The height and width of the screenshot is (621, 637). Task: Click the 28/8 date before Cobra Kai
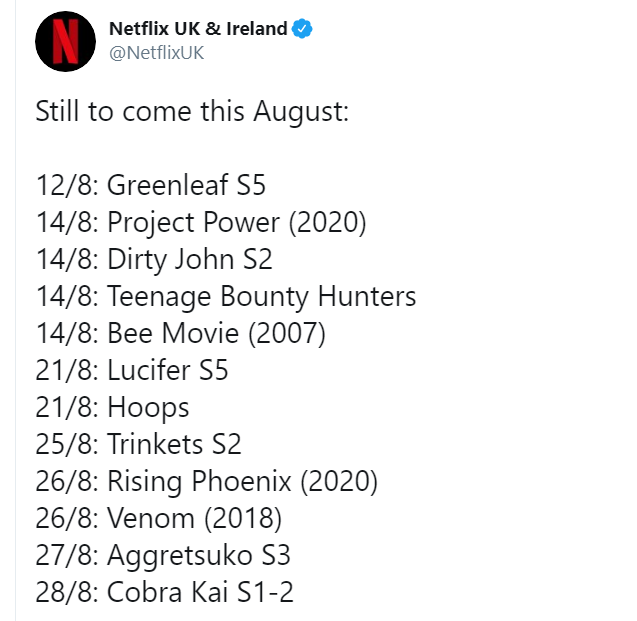pyautogui.click(x=67, y=593)
